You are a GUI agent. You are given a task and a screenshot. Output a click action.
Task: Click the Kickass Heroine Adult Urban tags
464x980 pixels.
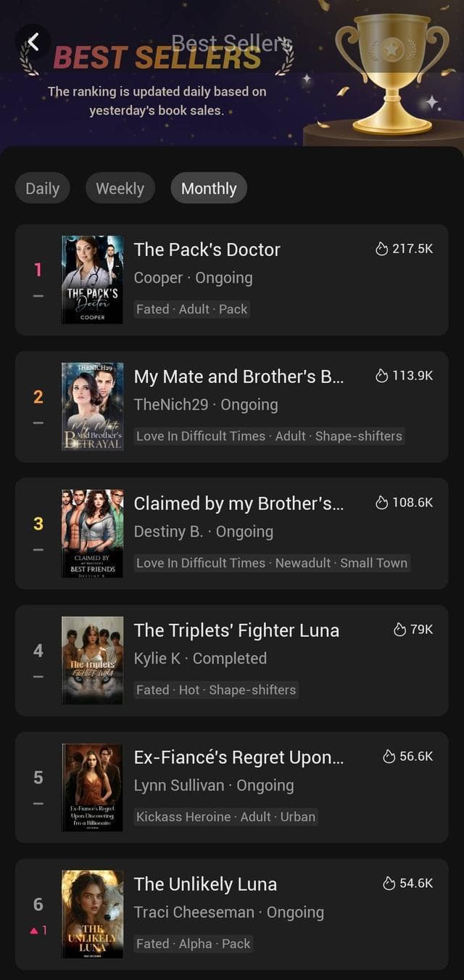click(x=225, y=817)
